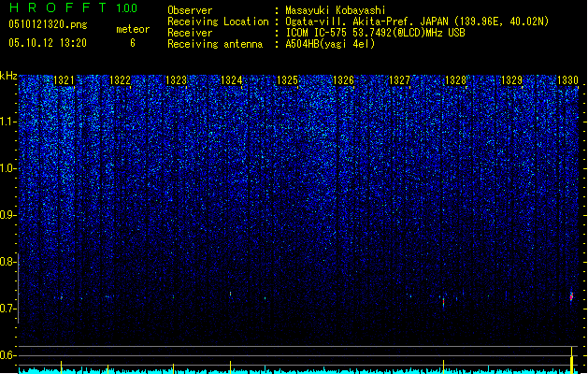Click time marker 1325
588x374 pixels.
click(x=287, y=80)
